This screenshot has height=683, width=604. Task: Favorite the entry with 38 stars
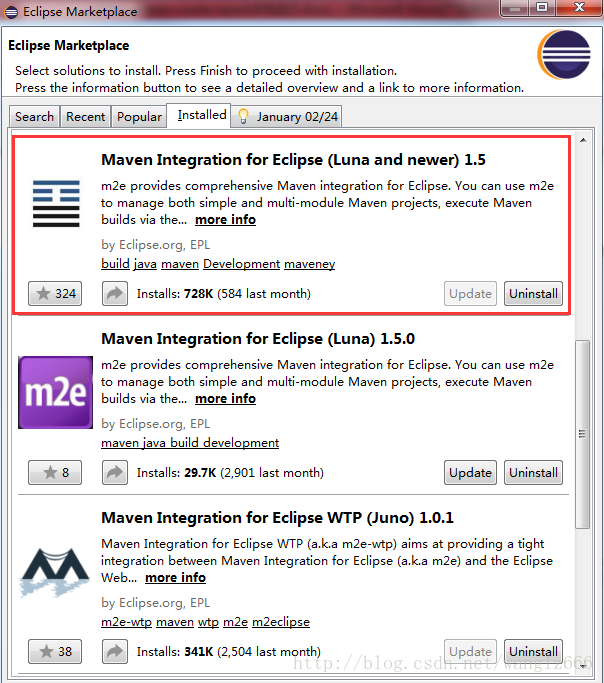pos(55,652)
